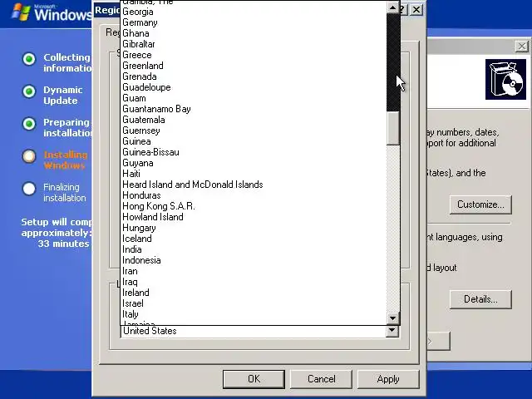Close the Regional Options dialog
This screenshot has height=399, width=532.
click(416, 9)
